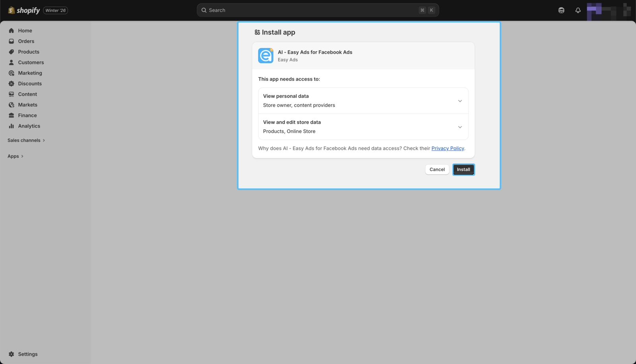Open the notifications bell icon

click(578, 10)
